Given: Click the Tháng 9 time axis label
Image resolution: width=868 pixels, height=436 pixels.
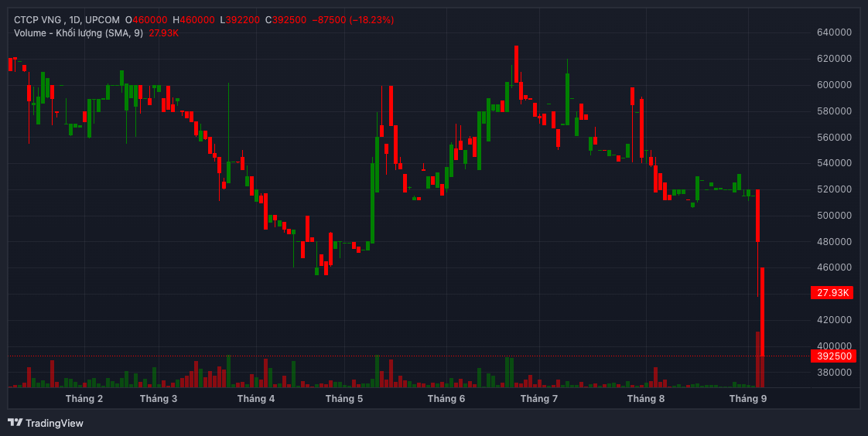Looking at the screenshot, I should [x=748, y=399].
